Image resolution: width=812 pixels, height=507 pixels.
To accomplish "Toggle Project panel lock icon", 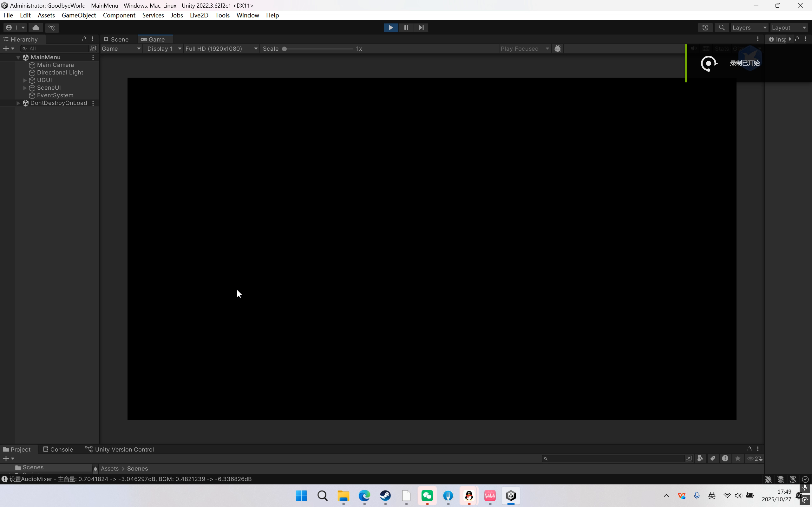I will tap(749, 449).
